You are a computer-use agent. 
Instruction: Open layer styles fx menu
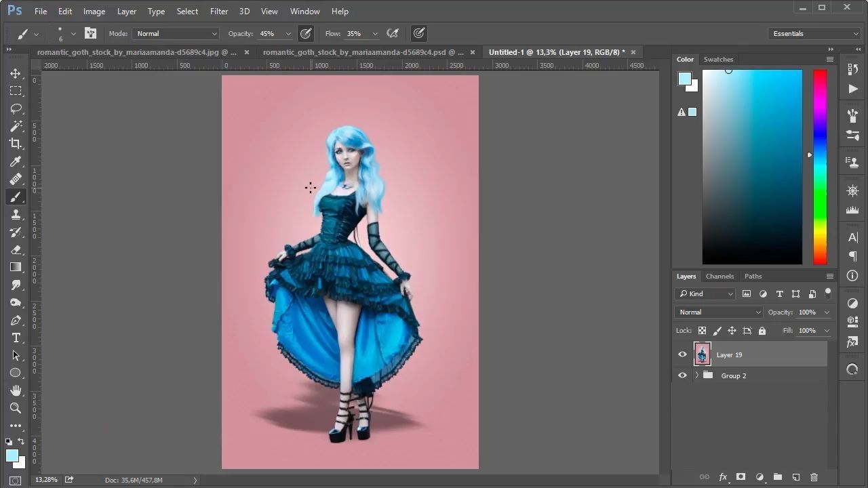(723, 477)
